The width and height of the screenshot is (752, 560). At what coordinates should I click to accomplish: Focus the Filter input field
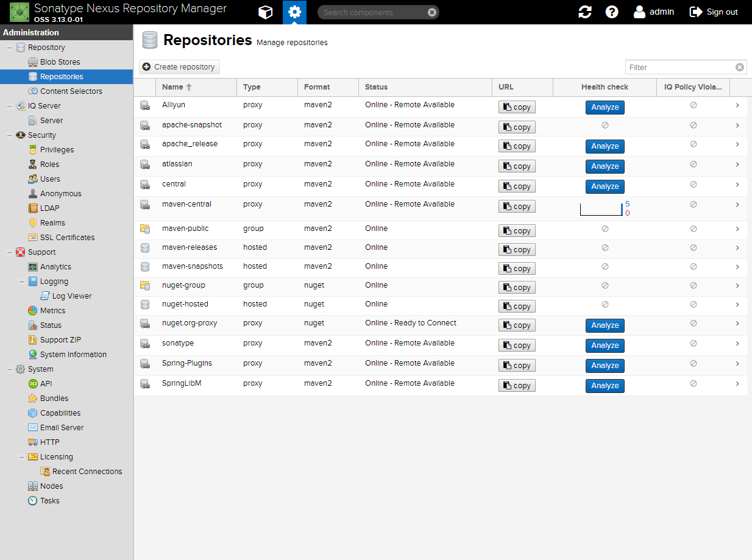(680, 67)
